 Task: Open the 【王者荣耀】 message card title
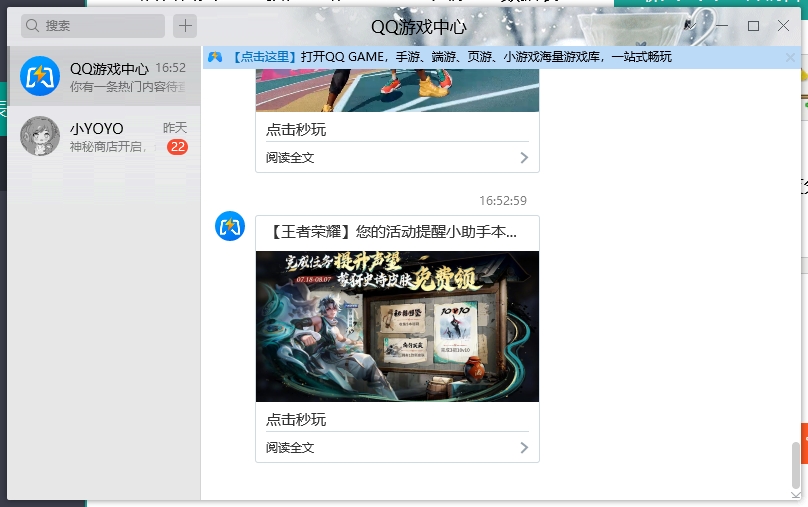click(x=393, y=232)
